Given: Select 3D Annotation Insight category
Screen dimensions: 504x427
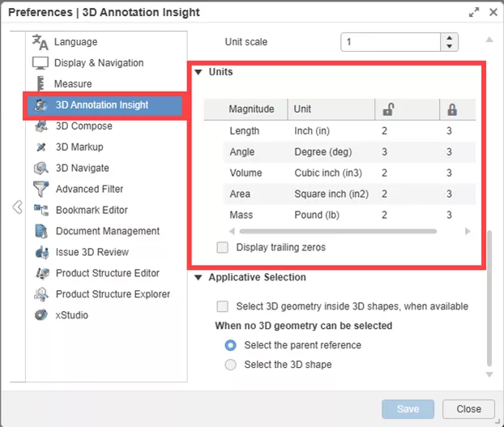Looking at the screenshot, I should pos(105,105).
